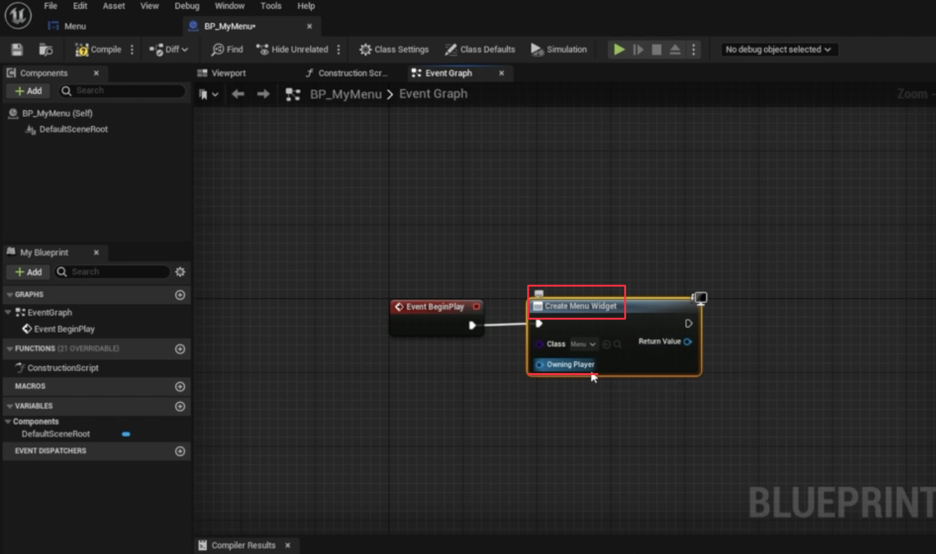
Task: Save the current blueprint asset
Action: point(17,50)
